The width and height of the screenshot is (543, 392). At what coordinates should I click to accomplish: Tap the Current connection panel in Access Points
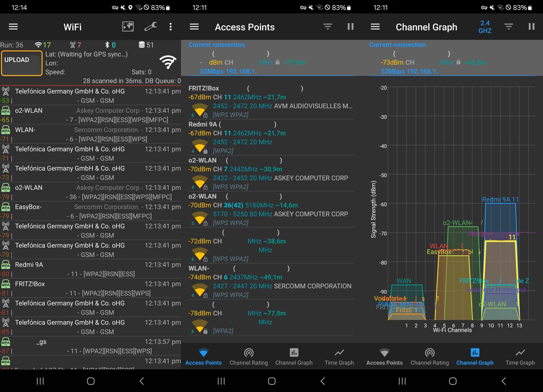pyautogui.click(x=271, y=58)
